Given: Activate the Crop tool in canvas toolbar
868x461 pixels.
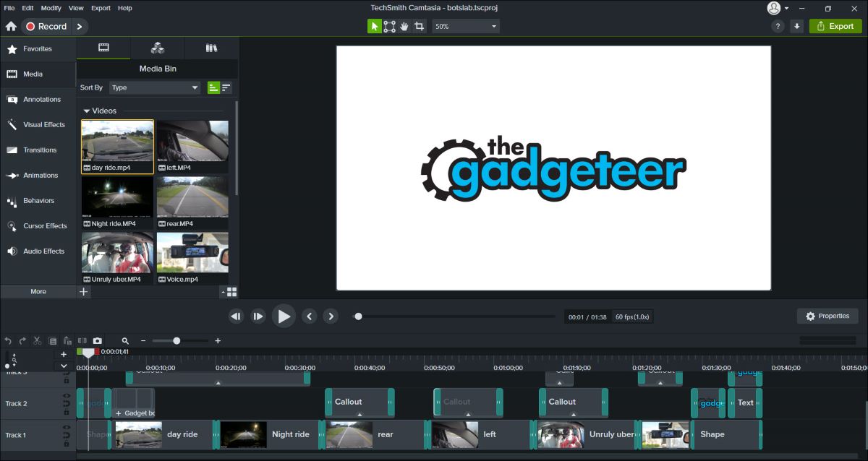Looking at the screenshot, I should pyautogui.click(x=419, y=26).
